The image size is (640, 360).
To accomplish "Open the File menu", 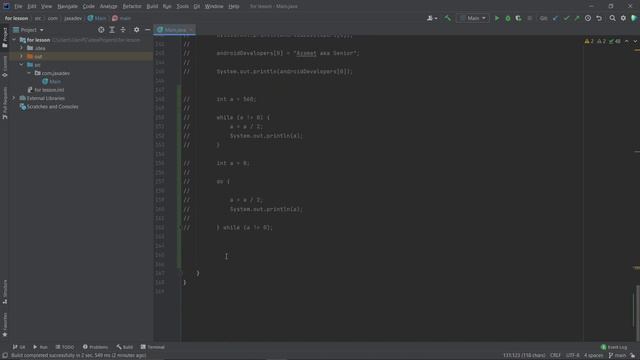I will click(18, 6).
